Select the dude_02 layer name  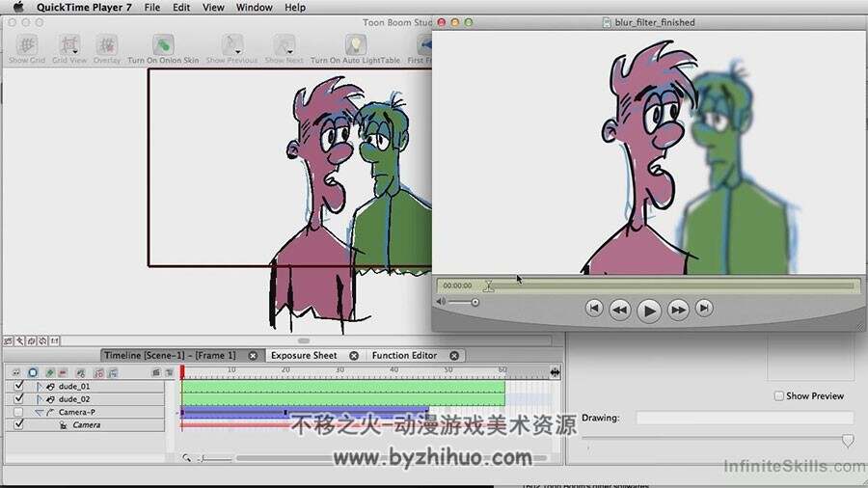[x=74, y=399]
